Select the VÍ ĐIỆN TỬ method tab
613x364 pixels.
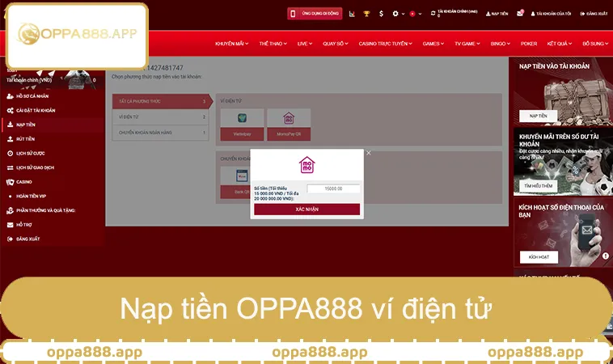click(x=161, y=117)
